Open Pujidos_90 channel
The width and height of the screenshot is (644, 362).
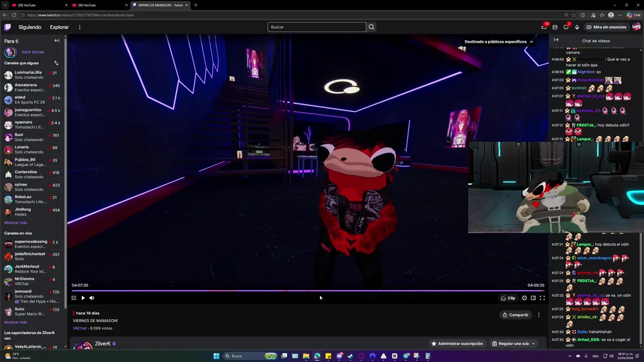pyautogui.click(x=32, y=162)
